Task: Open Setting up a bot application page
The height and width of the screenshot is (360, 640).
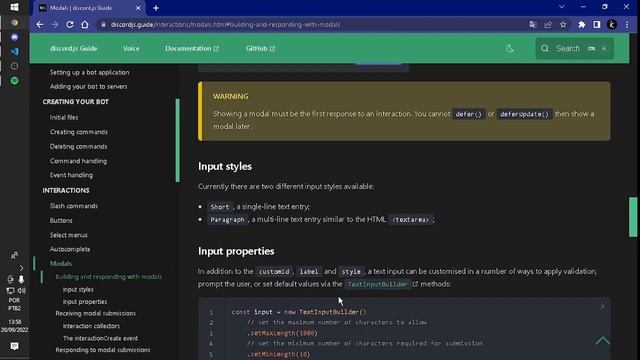Action: pos(89,72)
